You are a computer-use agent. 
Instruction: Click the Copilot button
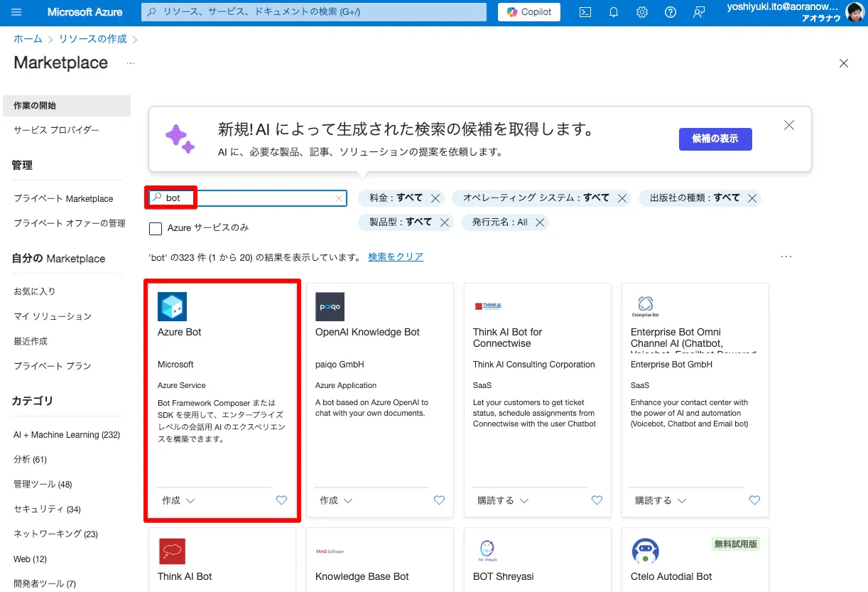pyautogui.click(x=529, y=12)
